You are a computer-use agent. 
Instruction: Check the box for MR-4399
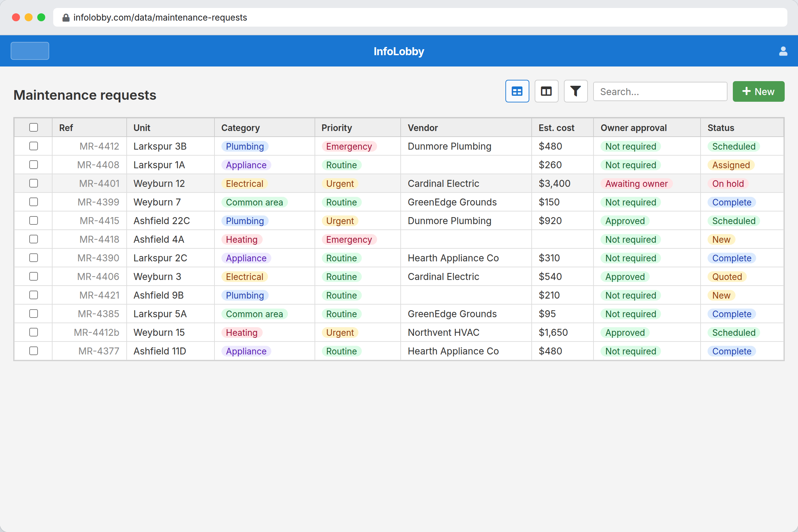(34, 202)
